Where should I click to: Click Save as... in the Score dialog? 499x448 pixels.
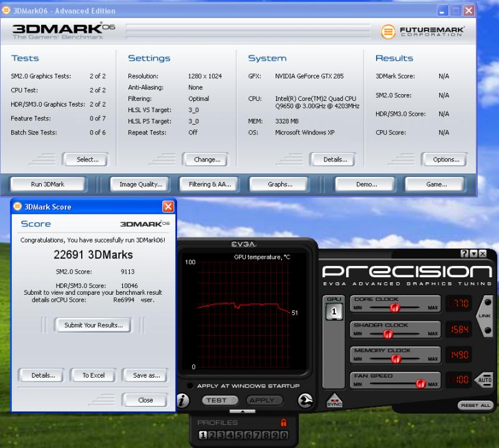point(145,376)
